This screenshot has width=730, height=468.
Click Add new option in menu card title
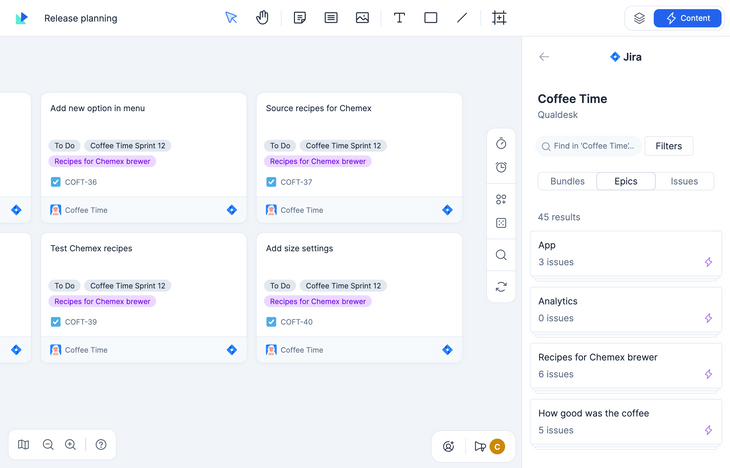coord(97,108)
